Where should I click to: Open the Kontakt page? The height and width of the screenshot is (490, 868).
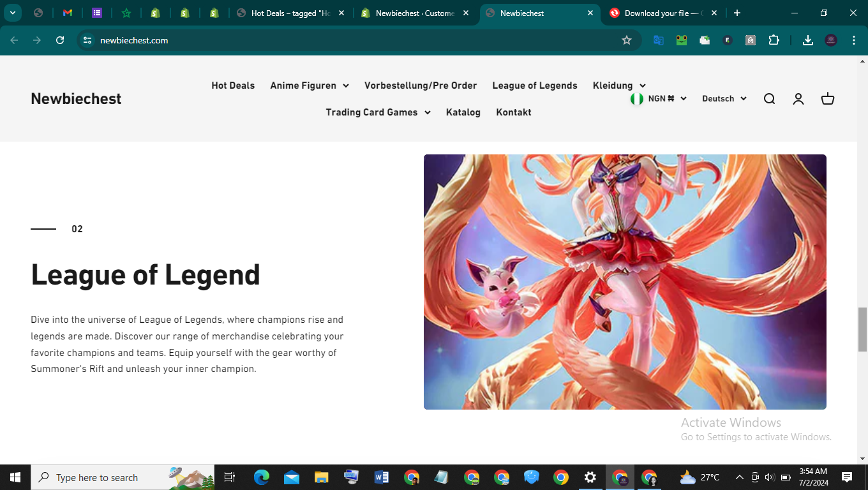(x=514, y=112)
